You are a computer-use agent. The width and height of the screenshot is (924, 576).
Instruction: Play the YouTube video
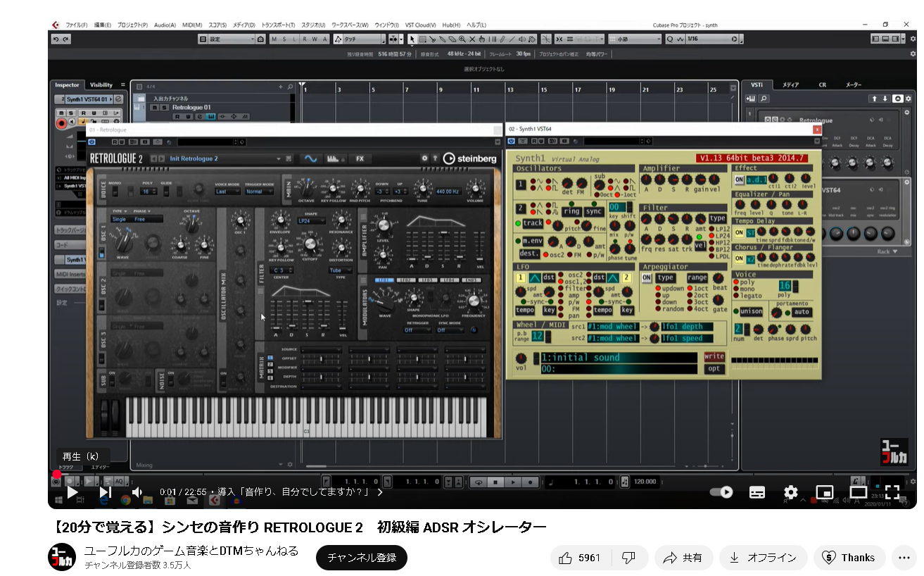[x=72, y=492]
